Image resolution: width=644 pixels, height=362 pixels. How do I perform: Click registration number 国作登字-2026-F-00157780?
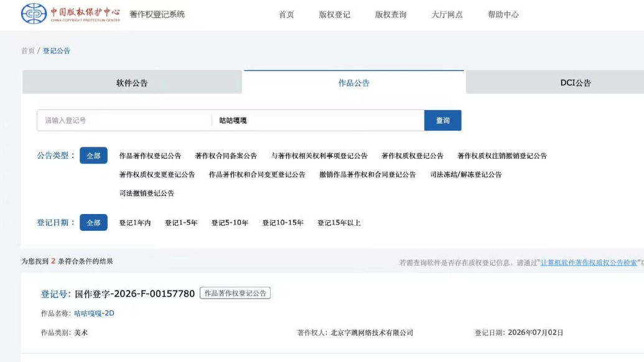[134, 294]
